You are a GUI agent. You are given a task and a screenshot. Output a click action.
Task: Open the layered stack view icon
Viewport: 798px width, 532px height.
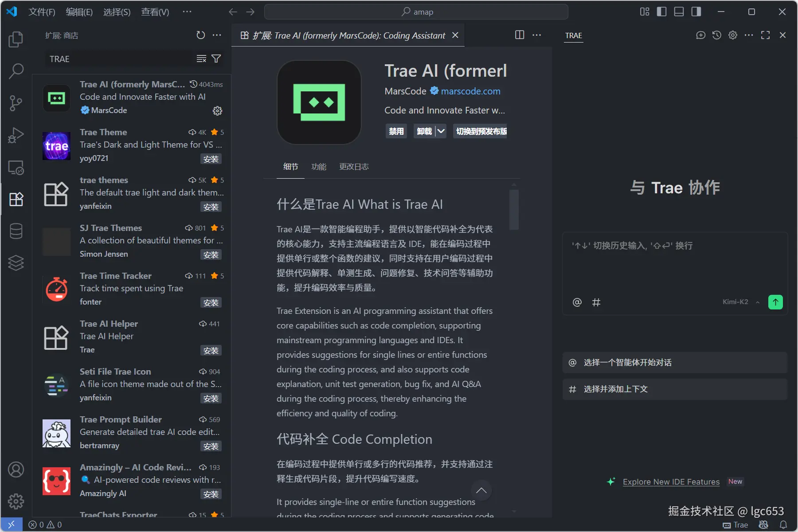click(16, 263)
